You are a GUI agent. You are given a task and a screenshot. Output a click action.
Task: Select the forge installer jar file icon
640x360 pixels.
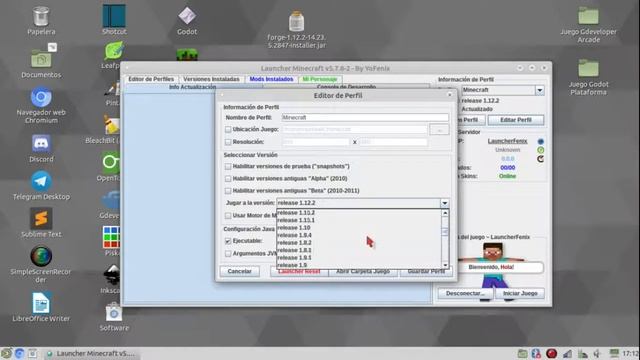296,21
